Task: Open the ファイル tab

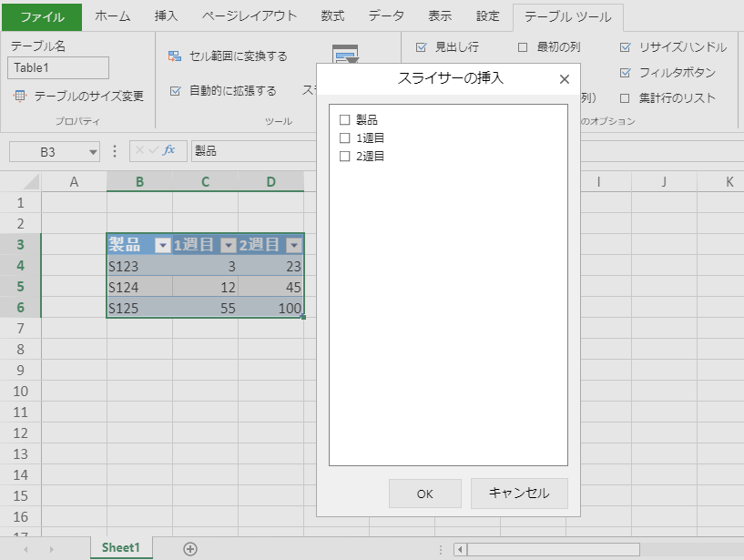Action: click(42, 16)
